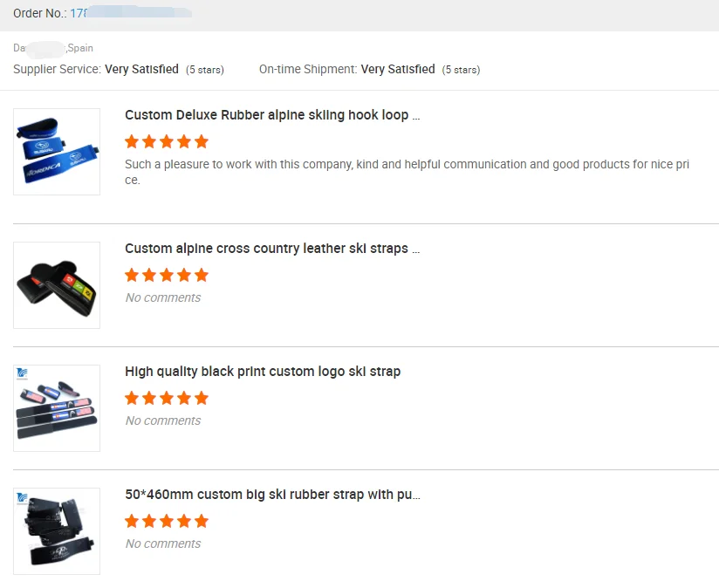
Task: Click 'No comments' under 50*460mm rubber strap
Action: [163, 544]
